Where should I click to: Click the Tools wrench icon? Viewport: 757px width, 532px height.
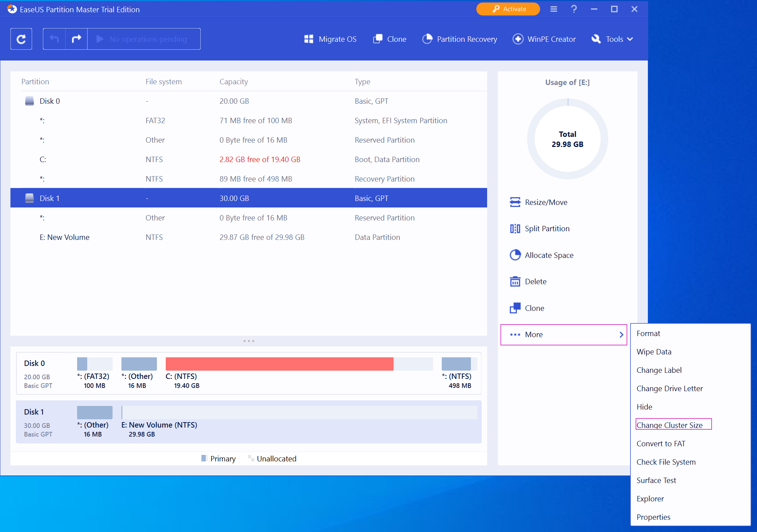(596, 39)
